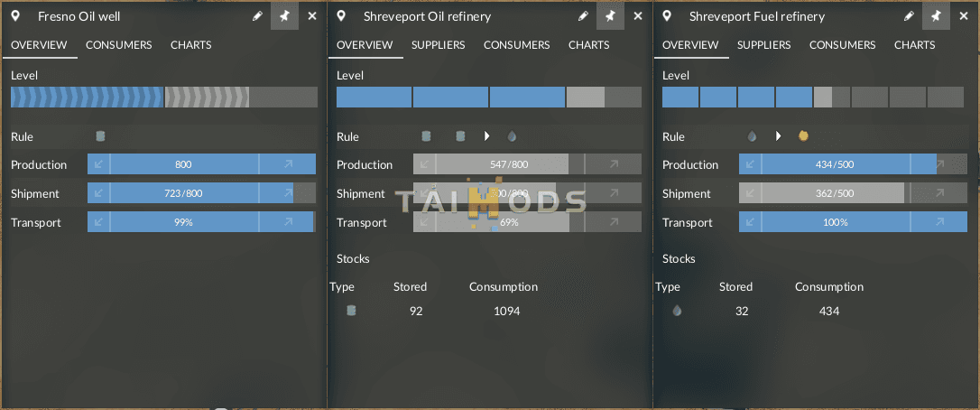Click crude oil stock icon in Oil refinery Stocks
This screenshot has width=980, height=410.
coord(351,311)
